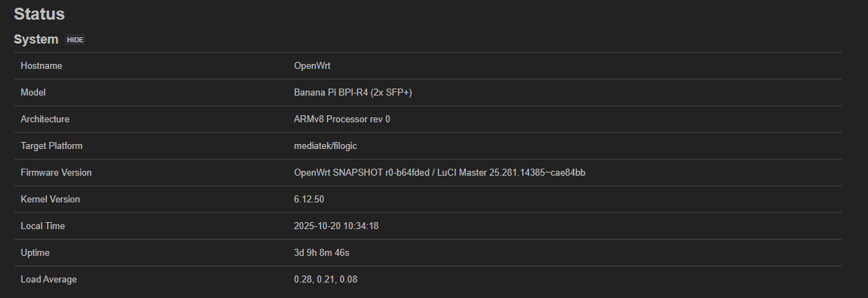This screenshot has width=868, height=298.
Task: Click the Kernel Version label
Action: click(x=51, y=200)
